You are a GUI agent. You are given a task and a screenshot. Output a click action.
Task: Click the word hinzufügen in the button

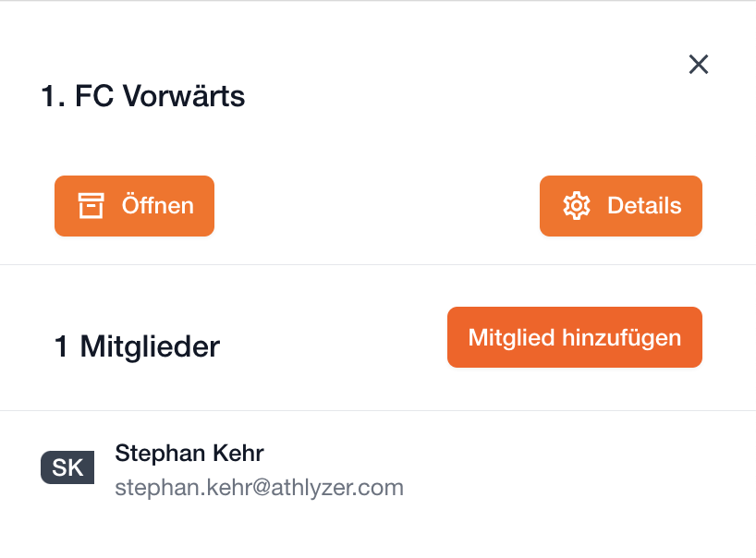[x=621, y=337]
